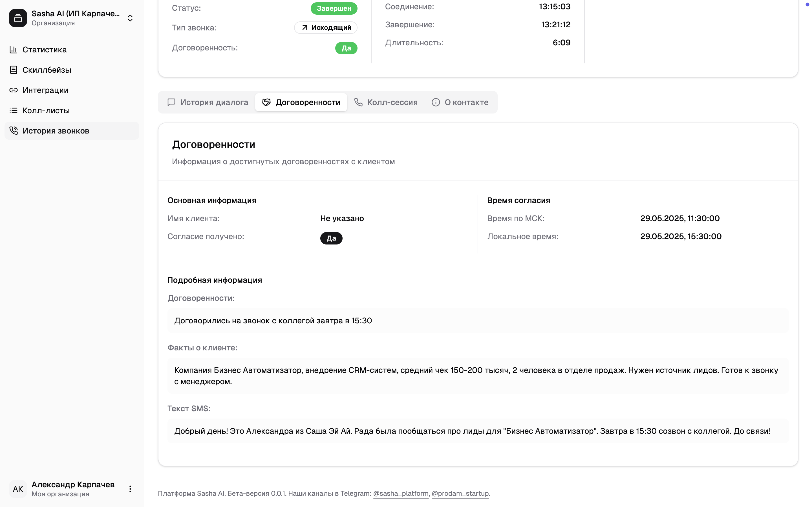
Task: Click the green Завершен status badge
Action: pos(334,8)
